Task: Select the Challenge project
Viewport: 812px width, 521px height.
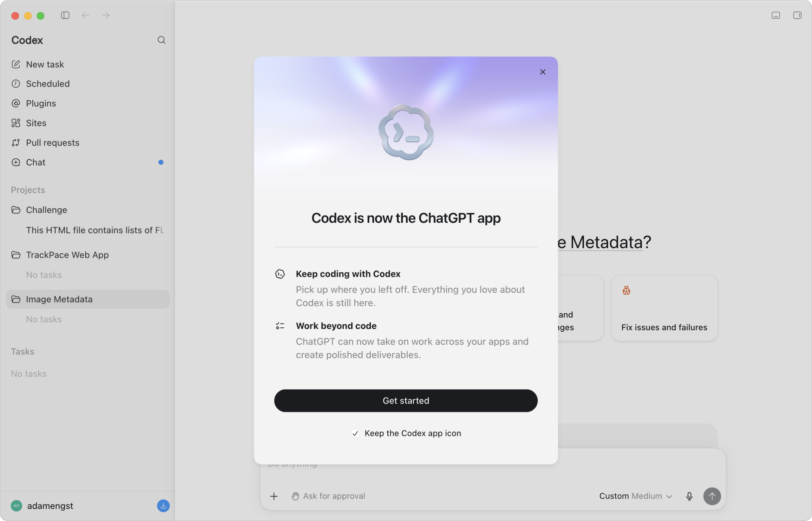Action: (88, 210)
